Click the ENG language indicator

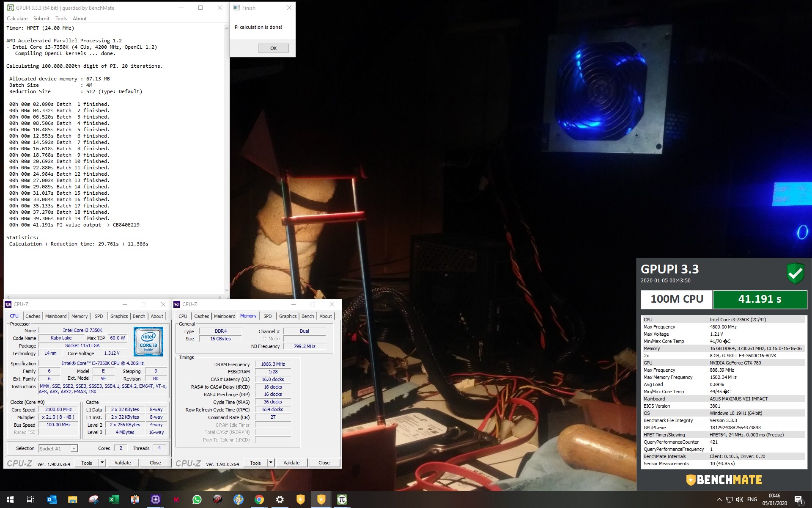752,500
